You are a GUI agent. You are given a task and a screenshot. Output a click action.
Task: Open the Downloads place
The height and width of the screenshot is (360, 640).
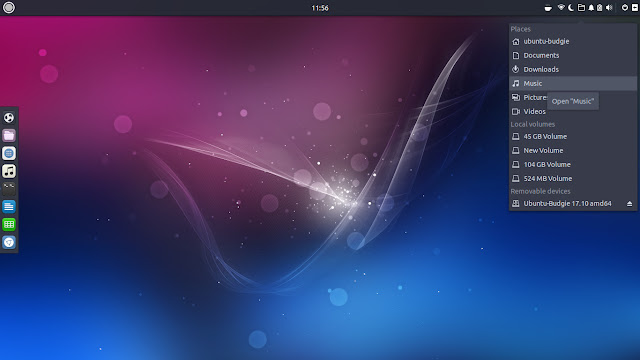(x=573, y=69)
